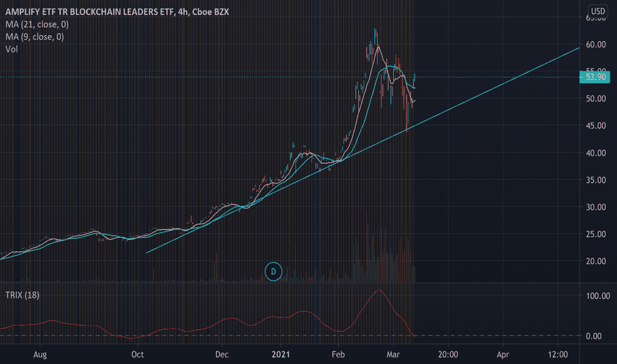Open the USD currency selector
Screen dimensions: 617x364
(598, 11)
